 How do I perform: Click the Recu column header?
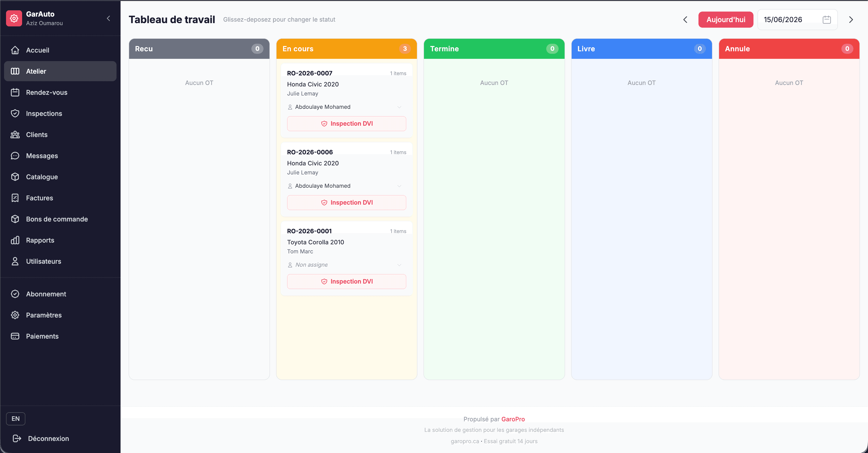(x=199, y=49)
